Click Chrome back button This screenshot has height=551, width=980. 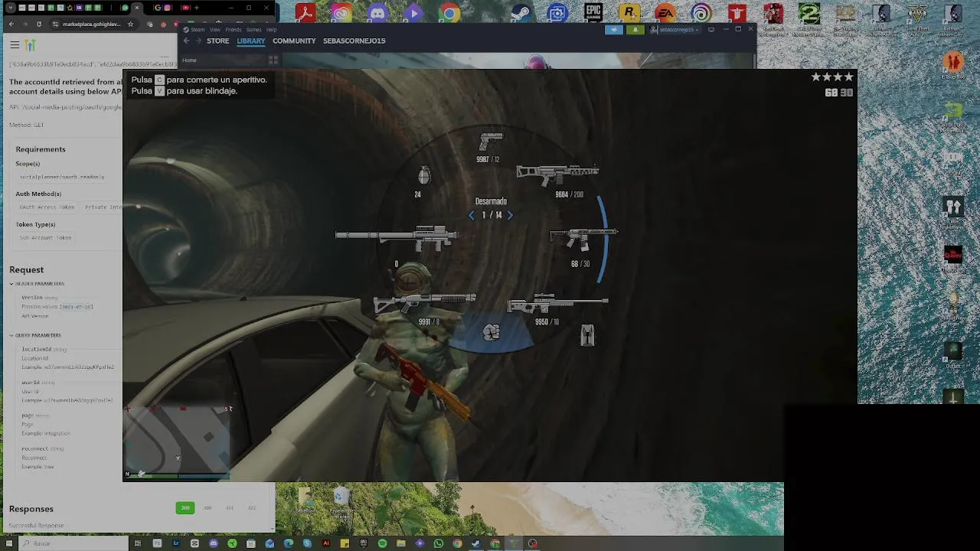[11, 24]
